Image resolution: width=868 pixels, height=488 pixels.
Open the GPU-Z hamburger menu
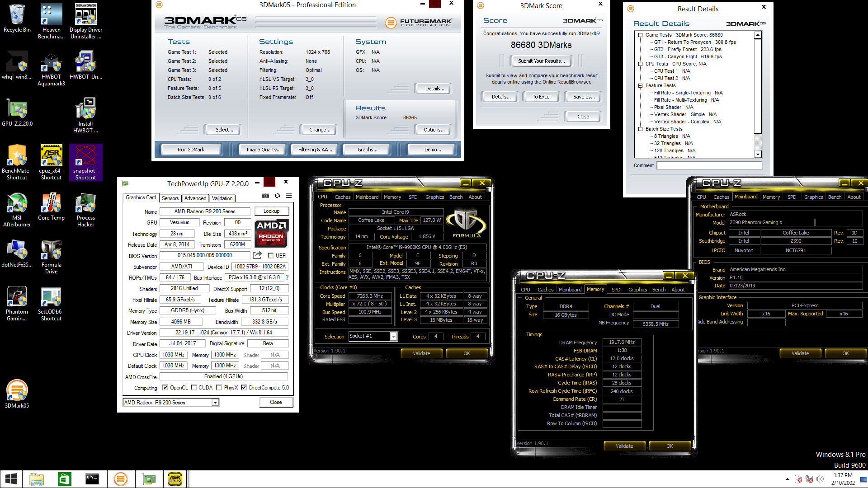pos(289,196)
